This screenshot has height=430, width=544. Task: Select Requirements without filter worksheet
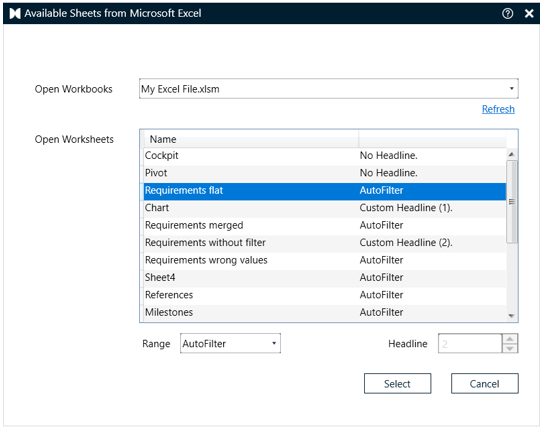pos(325,243)
